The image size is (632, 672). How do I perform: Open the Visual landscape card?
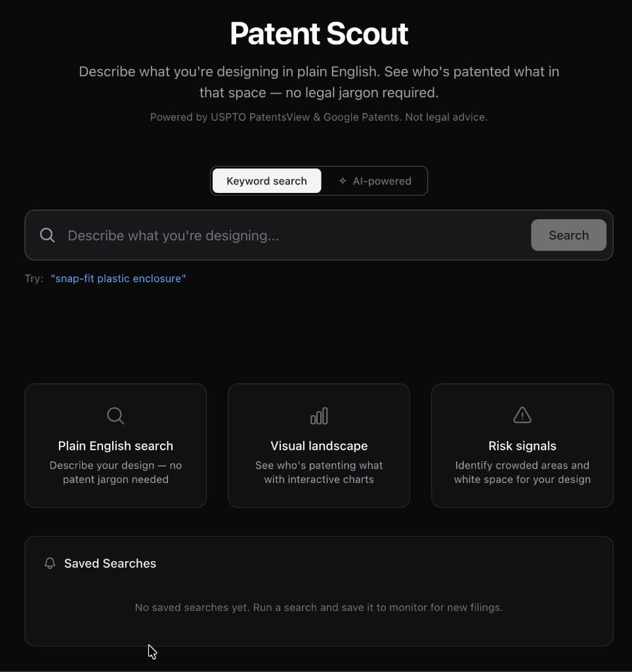pos(319,446)
